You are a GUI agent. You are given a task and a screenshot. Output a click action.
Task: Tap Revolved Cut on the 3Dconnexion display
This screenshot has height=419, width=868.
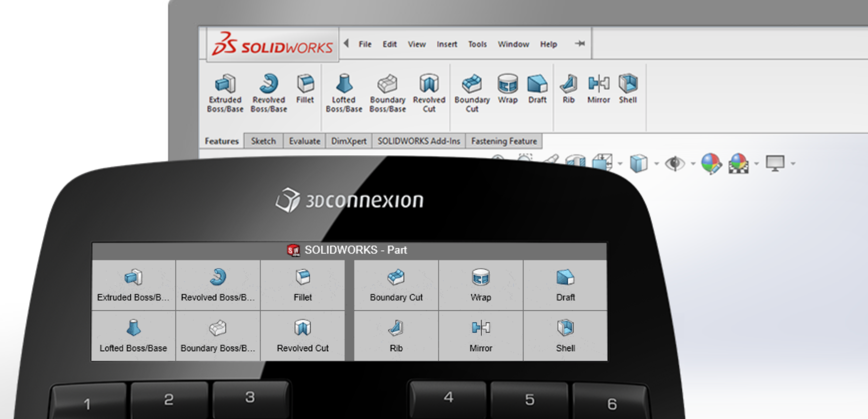[x=303, y=336]
